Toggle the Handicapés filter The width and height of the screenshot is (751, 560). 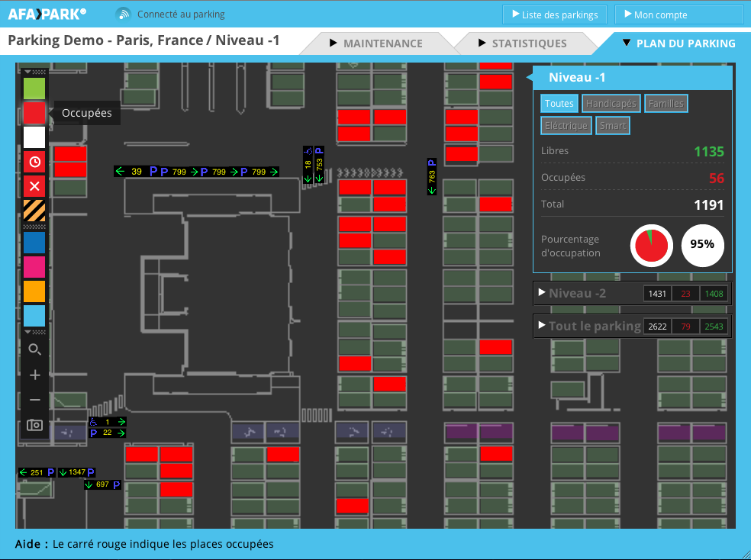(x=611, y=104)
